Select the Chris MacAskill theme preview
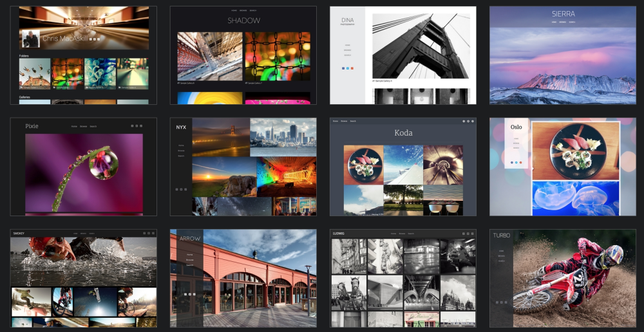644x332 pixels. point(83,55)
